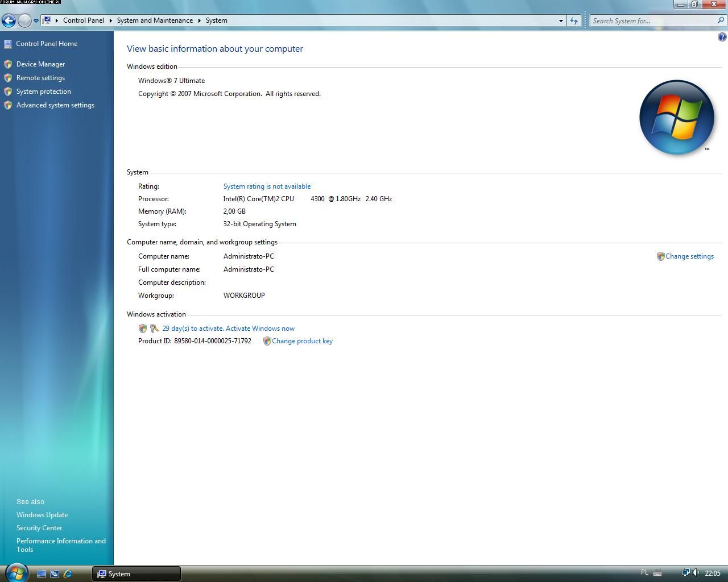This screenshot has width=728, height=582.
Task: Click the volume speaker tray icon
Action: [x=696, y=573]
